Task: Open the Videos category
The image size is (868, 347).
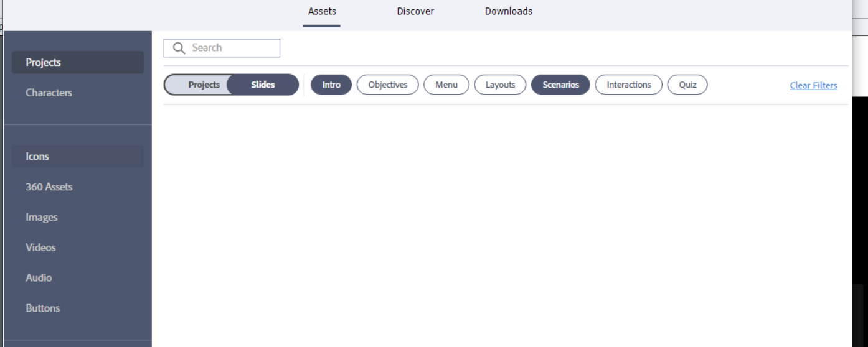Action: coord(40,248)
